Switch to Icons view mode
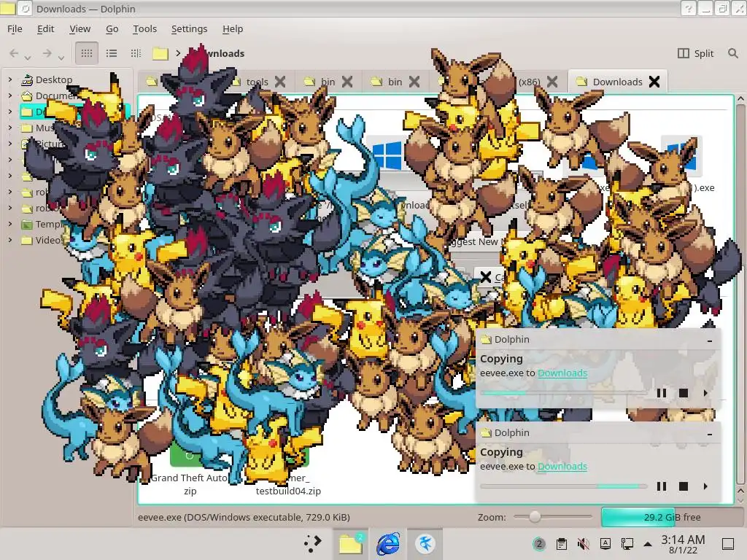This screenshot has width=747, height=560. [x=87, y=52]
